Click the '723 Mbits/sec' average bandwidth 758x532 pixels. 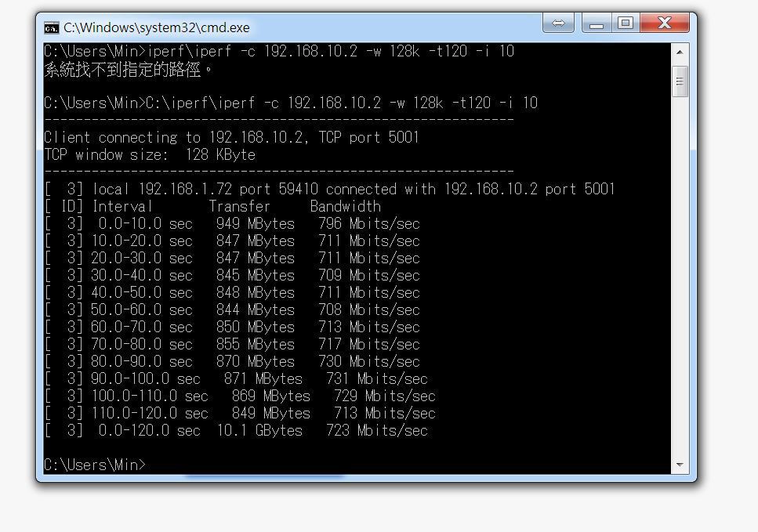tap(376, 430)
